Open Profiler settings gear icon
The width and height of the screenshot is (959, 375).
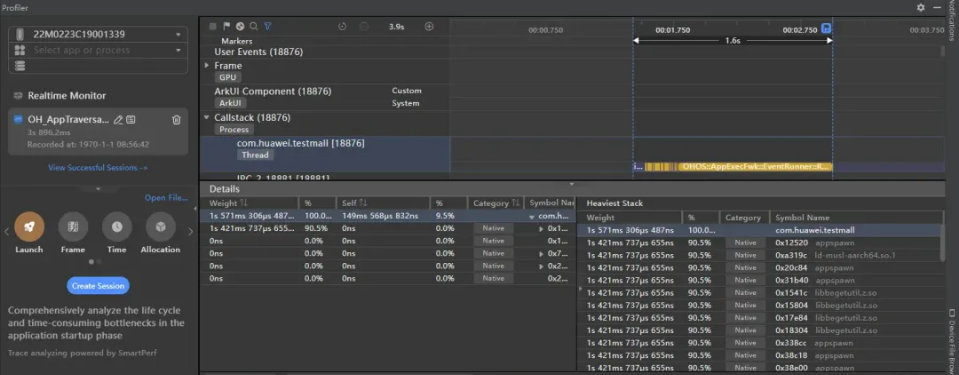tap(920, 7)
